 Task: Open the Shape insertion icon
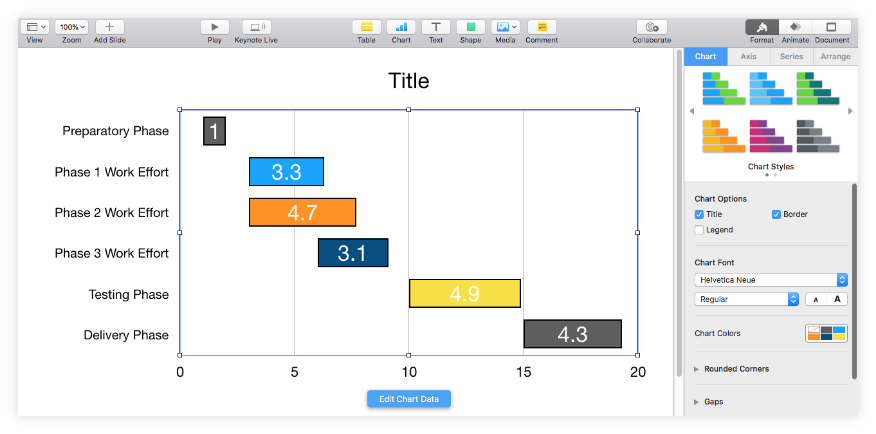coord(470,27)
